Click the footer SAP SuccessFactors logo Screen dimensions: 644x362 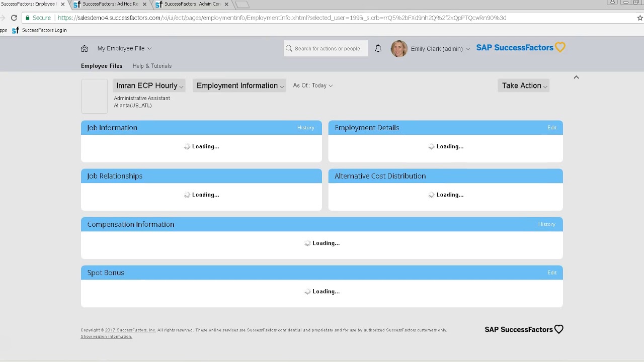coord(524,329)
